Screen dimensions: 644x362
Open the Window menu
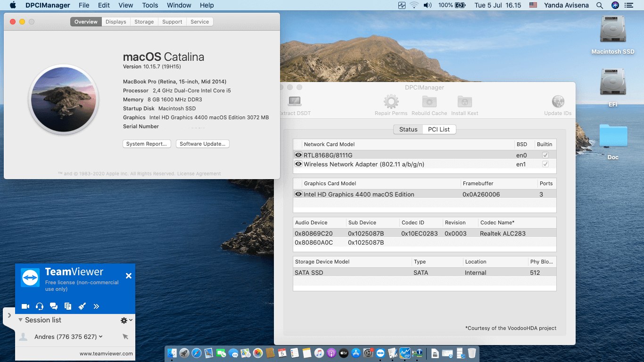click(x=179, y=5)
